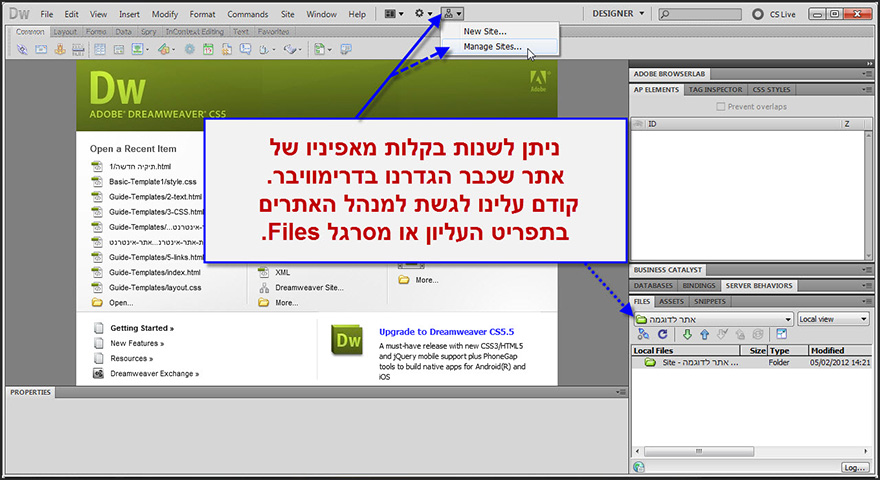Click the Templates insert icon
880x480 pixels.
tap(319, 49)
